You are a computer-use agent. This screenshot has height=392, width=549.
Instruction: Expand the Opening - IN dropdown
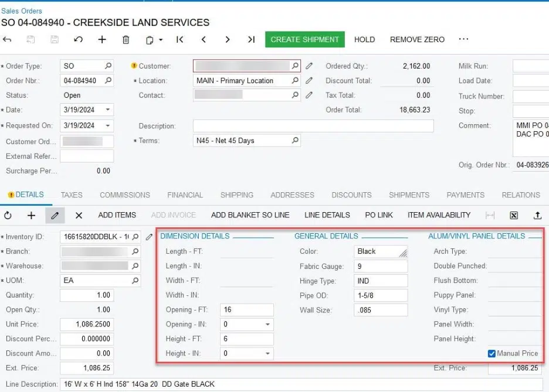268,325
